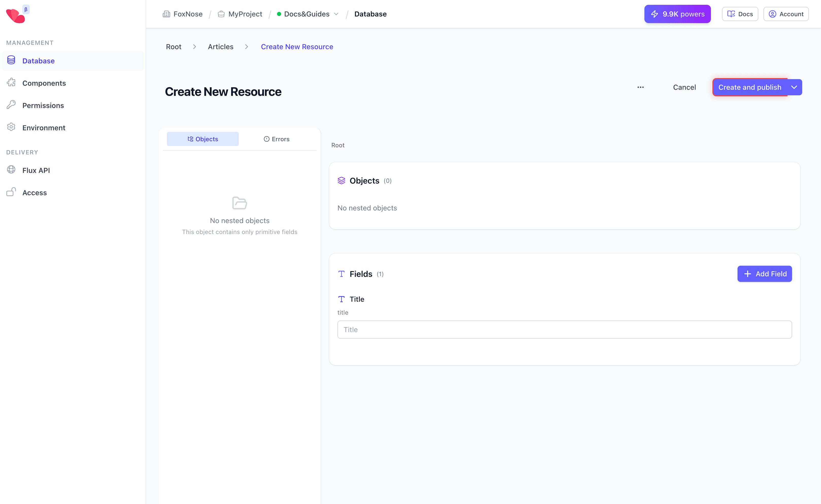Click 'No nested objects' text in main panel
The width and height of the screenshot is (821, 504).
pos(367,208)
